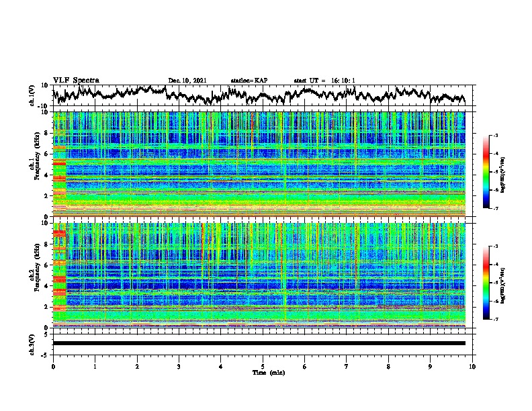
Task: Click time axis tick label "10"
Action: pyautogui.click(x=472, y=367)
